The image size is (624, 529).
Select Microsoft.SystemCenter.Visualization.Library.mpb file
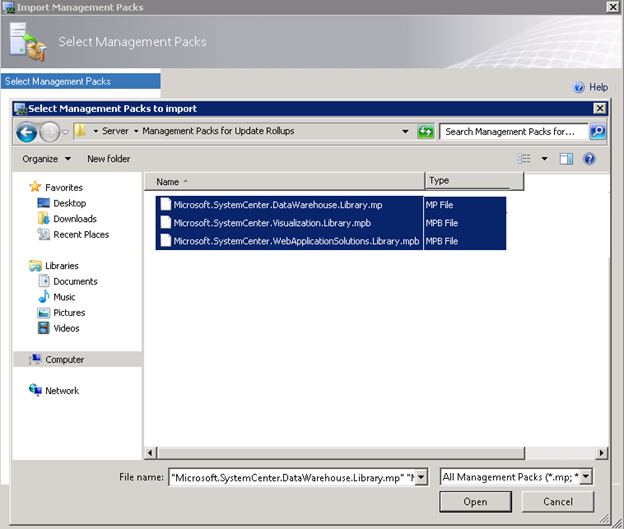pyautogui.click(x=272, y=223)
